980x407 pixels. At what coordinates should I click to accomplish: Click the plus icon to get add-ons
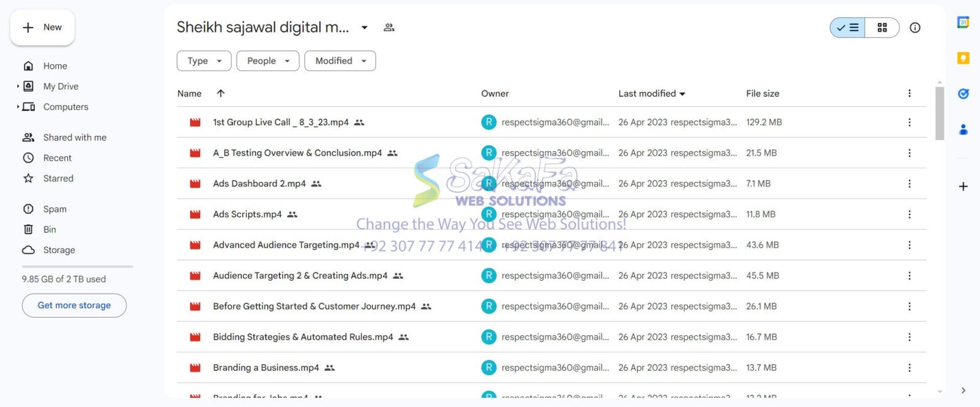click(x=963, y=186)
